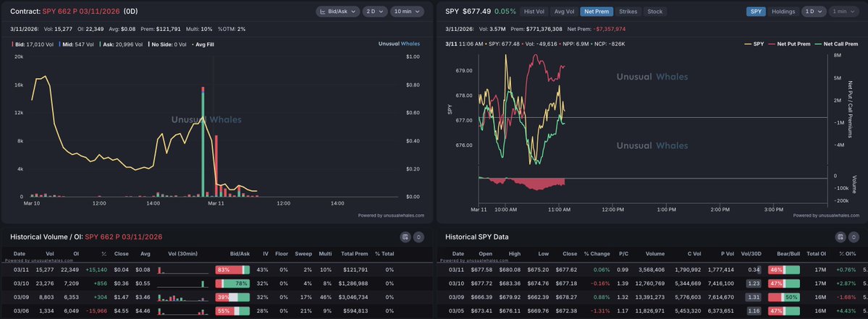This screenshot has height=319, width=868.
Task: Switch to the Holdings view
Action: [x=783, y=12]
